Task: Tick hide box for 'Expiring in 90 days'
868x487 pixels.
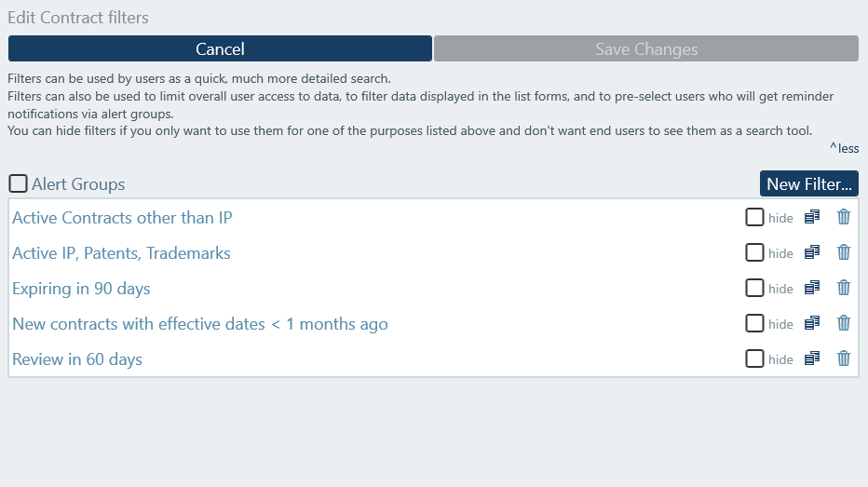Action: (754, 288)
